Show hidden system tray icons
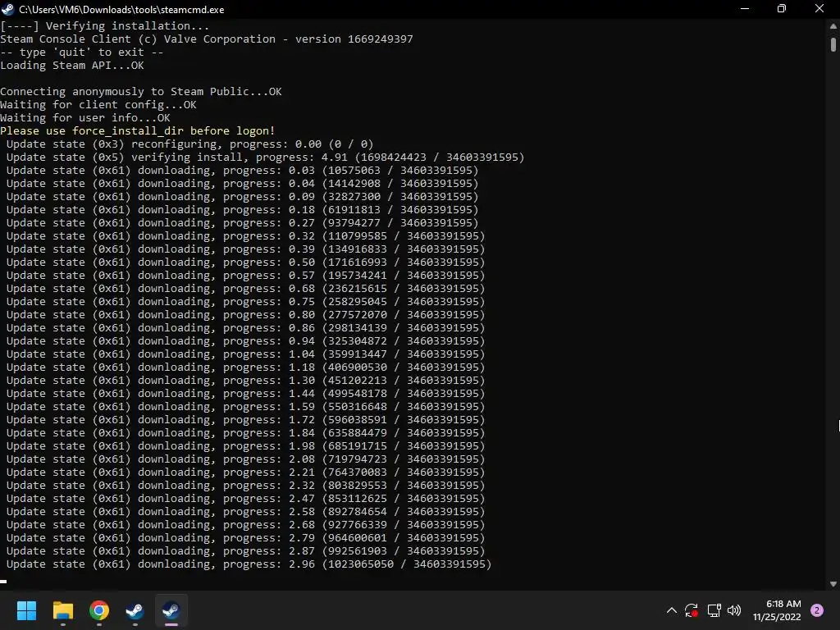Image resolution: width=840 pixels, height=630 pixels. point(671,610)
